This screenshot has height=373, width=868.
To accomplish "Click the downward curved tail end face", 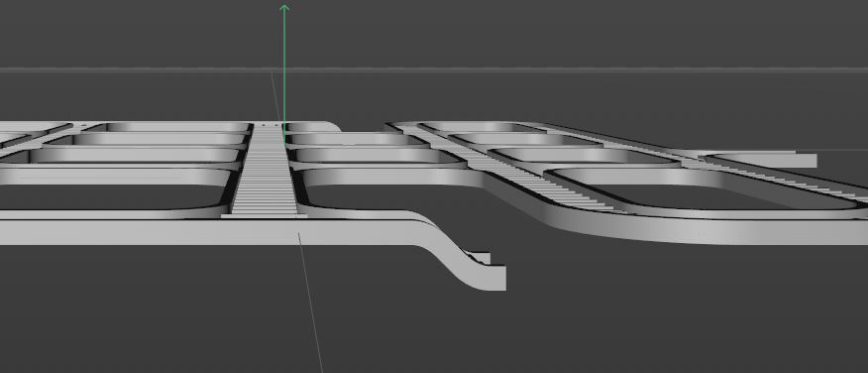I will pos(497,278).
